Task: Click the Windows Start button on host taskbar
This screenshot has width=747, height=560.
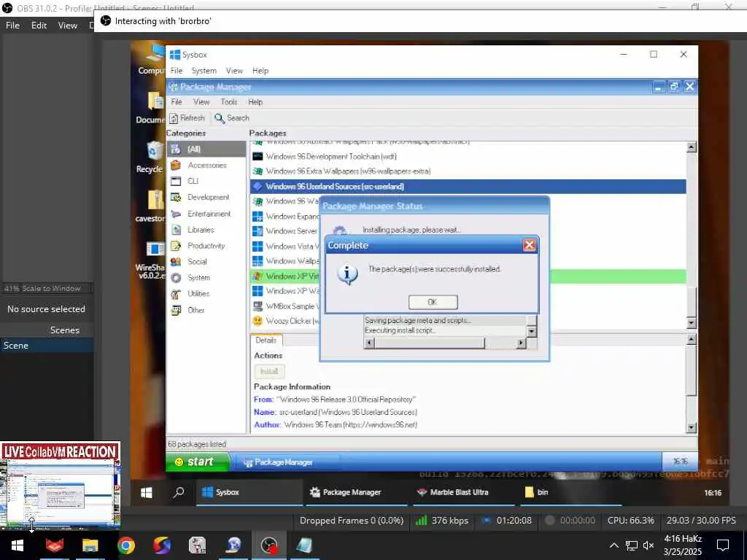Action: pos(18,545)
